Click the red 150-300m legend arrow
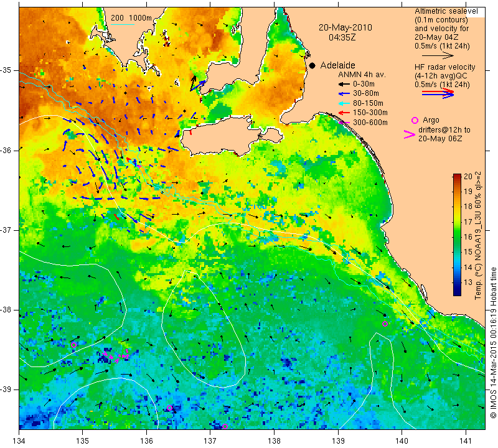The image size is (498, 448). point(344,113)
